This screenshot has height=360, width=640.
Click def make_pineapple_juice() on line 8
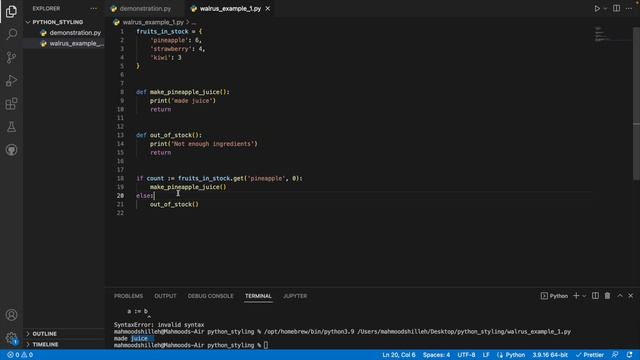coord(183,92)
